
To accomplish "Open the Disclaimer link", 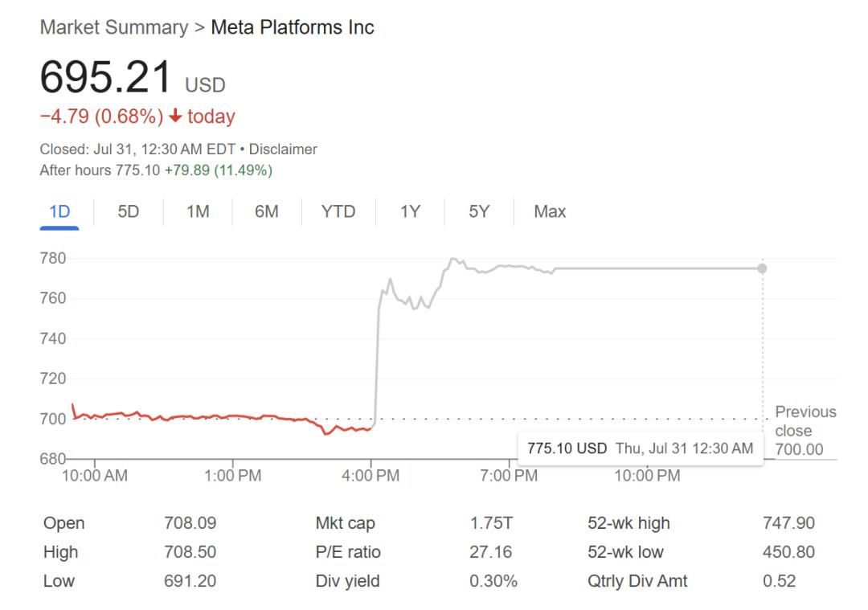I will 283,149.
